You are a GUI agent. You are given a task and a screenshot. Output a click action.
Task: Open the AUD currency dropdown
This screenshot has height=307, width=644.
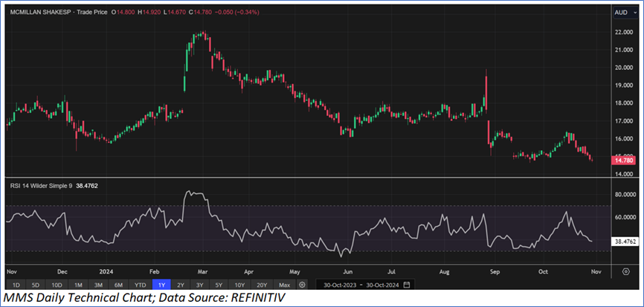coord(624,13)
